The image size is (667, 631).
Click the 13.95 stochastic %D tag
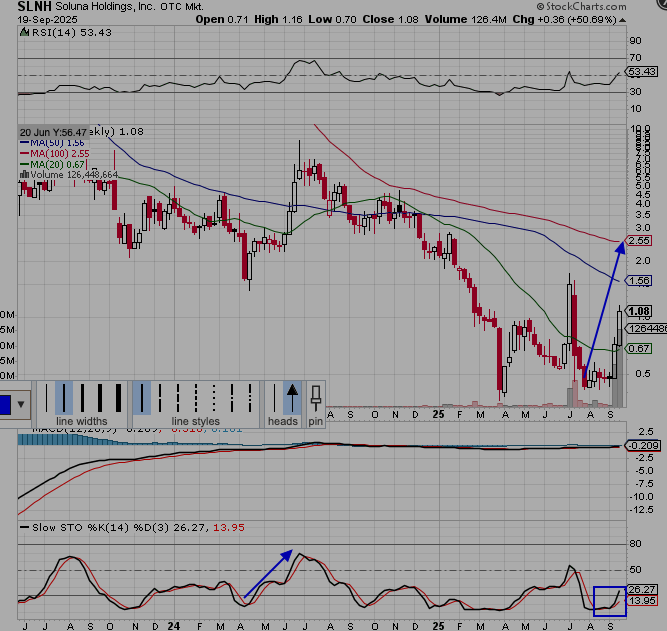[641, 600]
